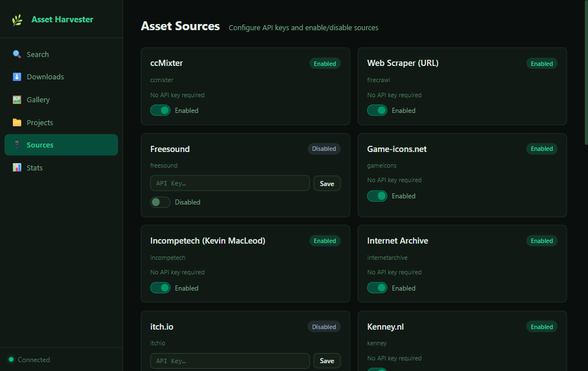Click the 'firecrawl' source identifier
The width and height of the screenshot is (588, 371).
click(x=378, y=80)
